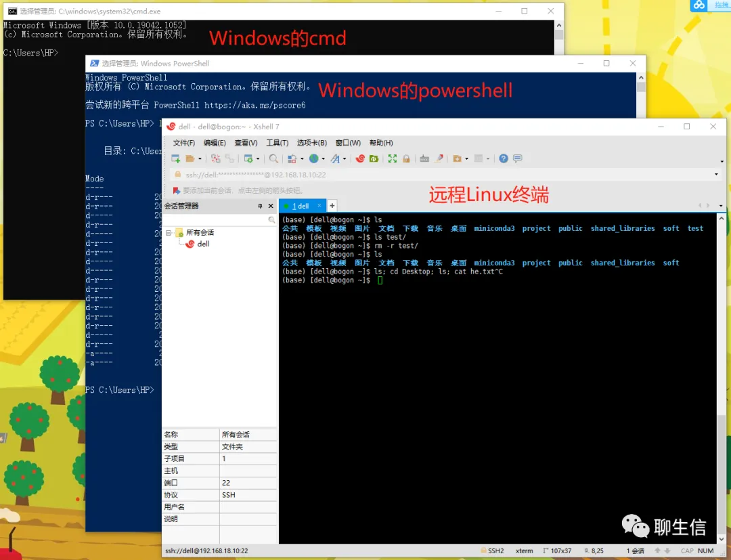Viewport: 731px width, 560px height.
Task: Switch to the '1 dell' session tab
Action: [301, 206]
